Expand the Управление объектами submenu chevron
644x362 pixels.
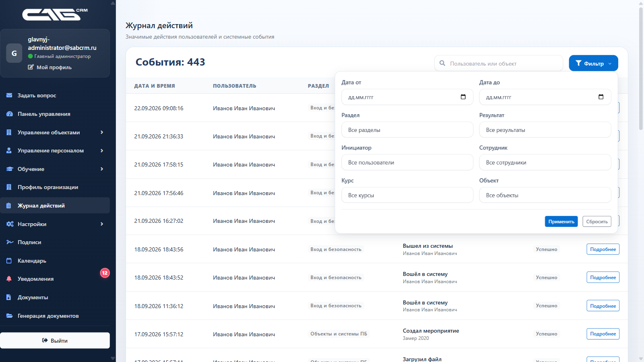(102, 132)
